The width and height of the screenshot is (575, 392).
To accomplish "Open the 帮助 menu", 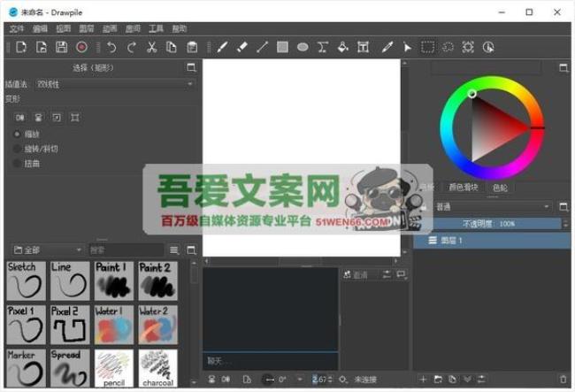I will [x=180, y=29].
